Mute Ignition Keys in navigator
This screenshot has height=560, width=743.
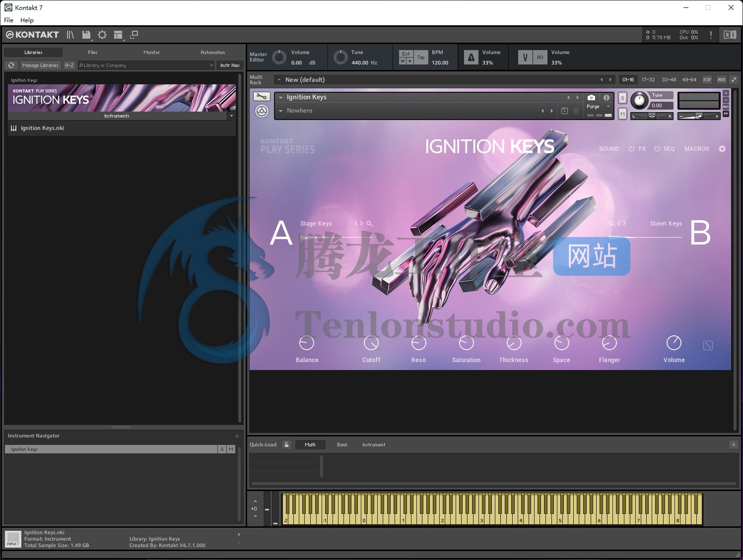231,449
